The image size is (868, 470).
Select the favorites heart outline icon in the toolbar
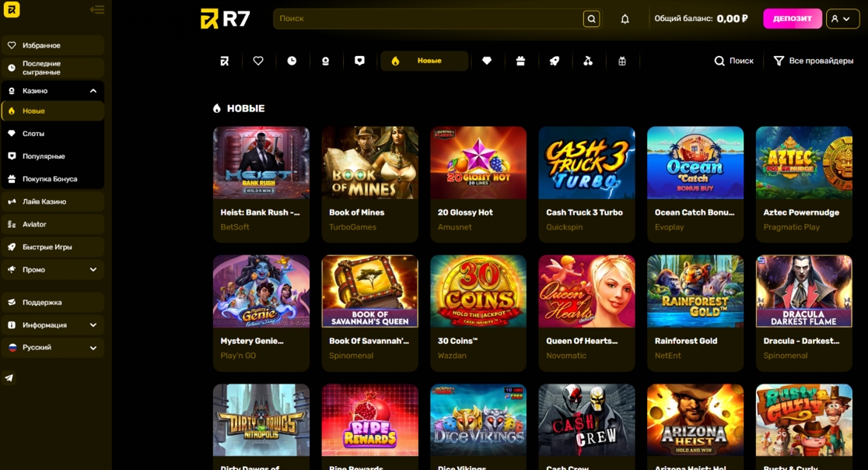pyautogui.click(x=258, y=61)
